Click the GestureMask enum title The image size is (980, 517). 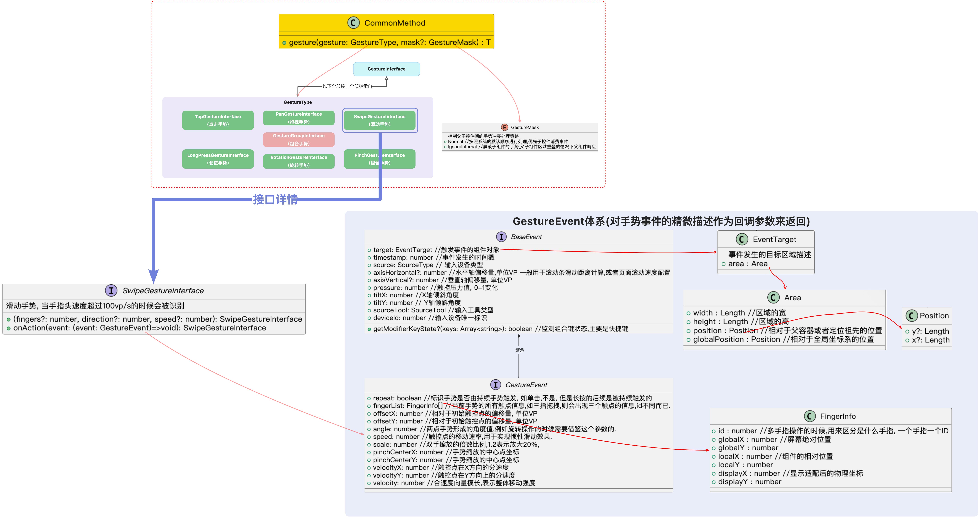tap(525, 127)
